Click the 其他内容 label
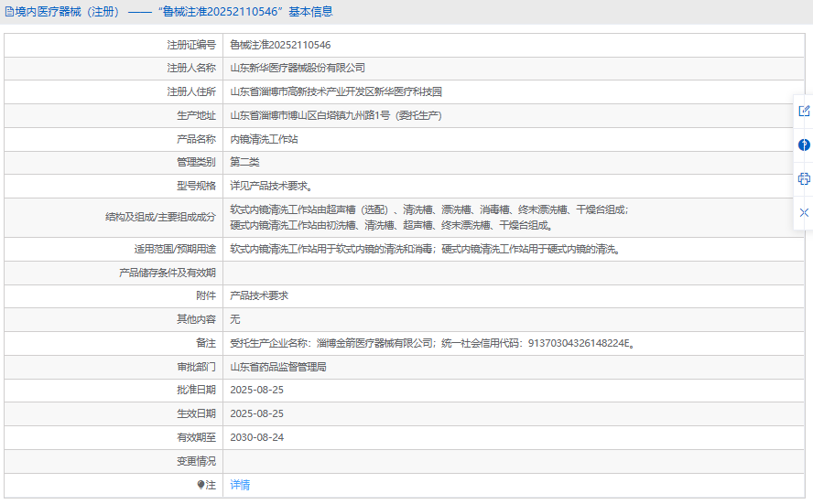The width and height of the screenshot is (813, 504). (197, 319)
